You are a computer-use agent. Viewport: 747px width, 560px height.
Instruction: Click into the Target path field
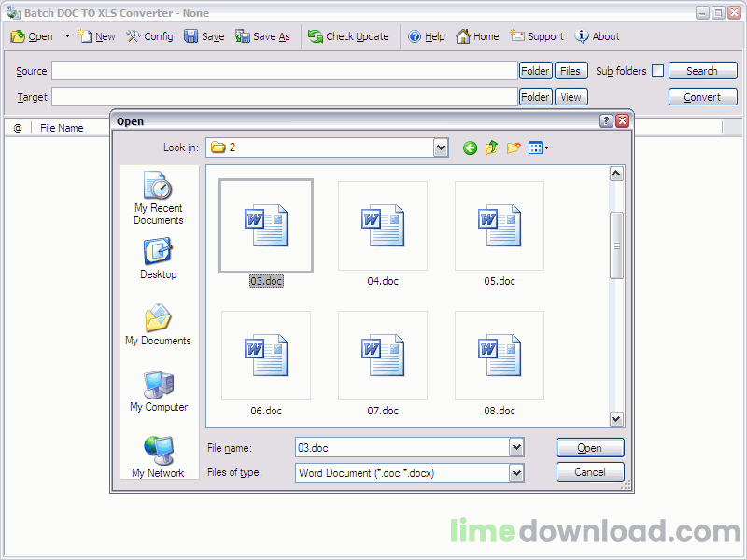(x=285, y=97)
